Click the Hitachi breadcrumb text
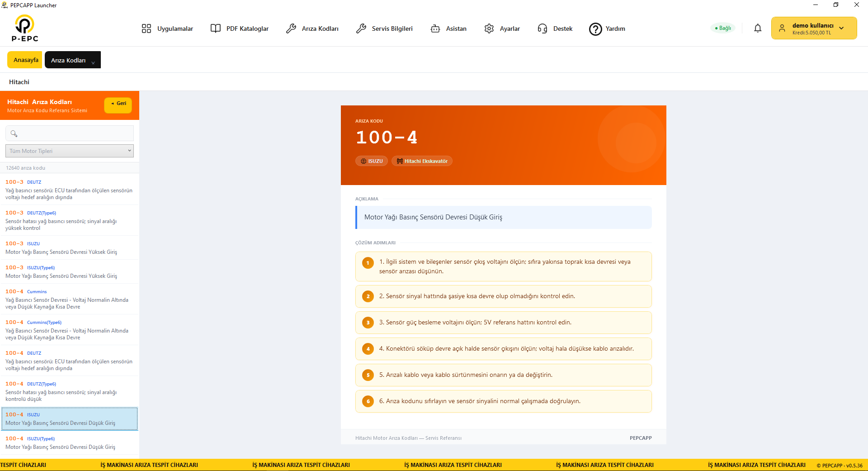This screenshot has width=868, height=471. (19, 82)
